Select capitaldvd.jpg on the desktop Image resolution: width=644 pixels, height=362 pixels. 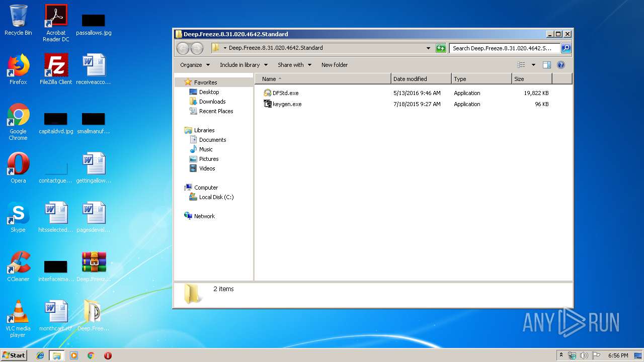pyautogui.click(x=56, y=123)
